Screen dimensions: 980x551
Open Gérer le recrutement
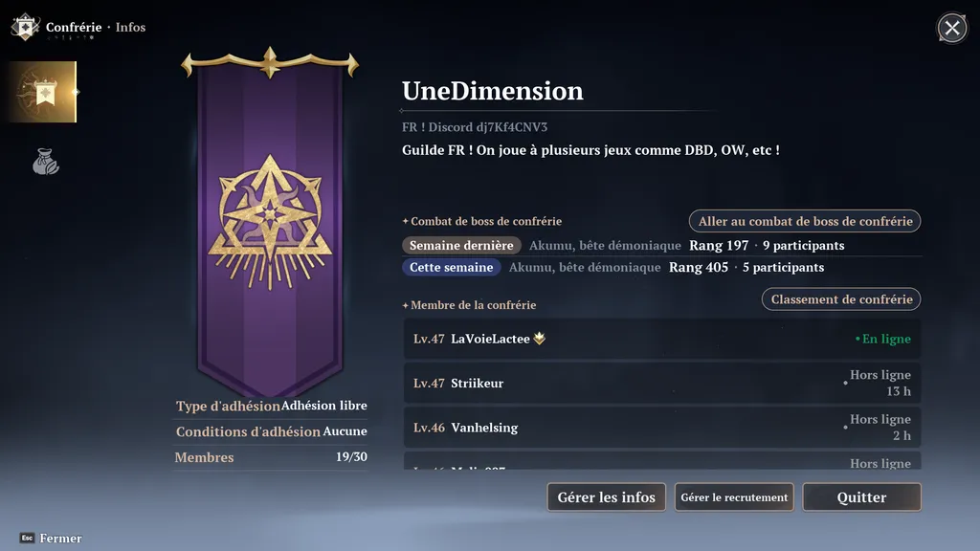734,497
